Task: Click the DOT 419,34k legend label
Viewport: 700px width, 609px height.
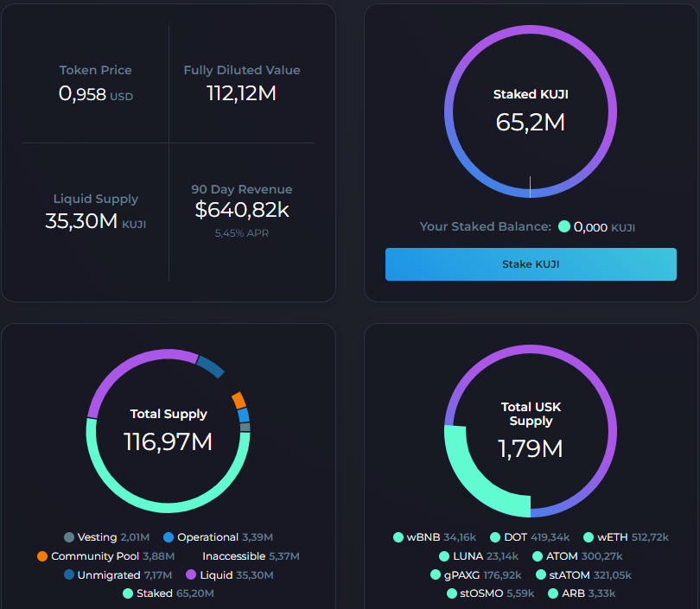Action: point(537,537)
